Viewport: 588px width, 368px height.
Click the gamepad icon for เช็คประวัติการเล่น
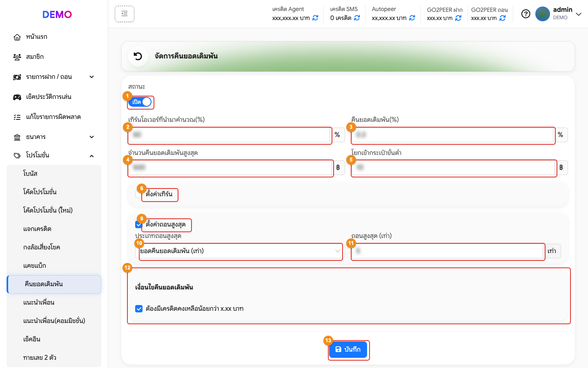[x=17, y=97]
